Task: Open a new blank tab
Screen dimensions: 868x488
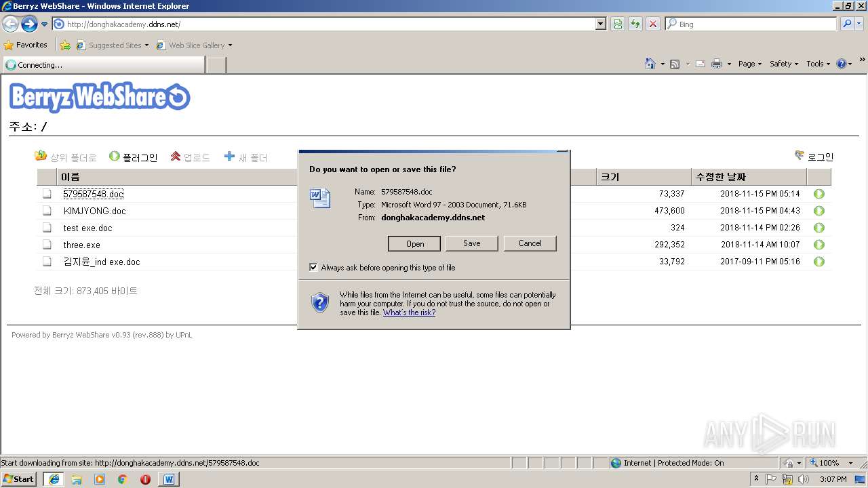Action: pyautogui.click(x=216, y=65)
